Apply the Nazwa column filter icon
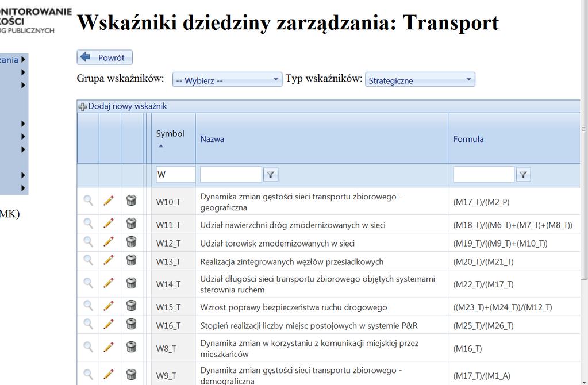This screenshot has width=588, height=385. coord(271,174)
